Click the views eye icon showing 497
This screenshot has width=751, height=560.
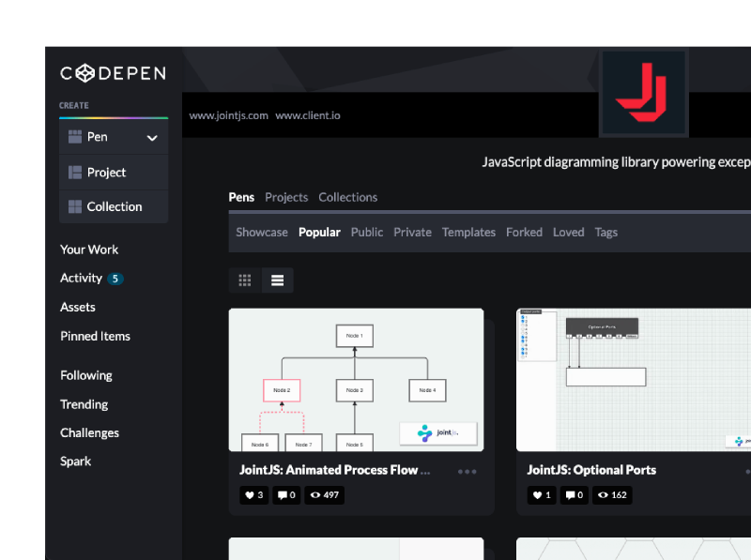319,495
